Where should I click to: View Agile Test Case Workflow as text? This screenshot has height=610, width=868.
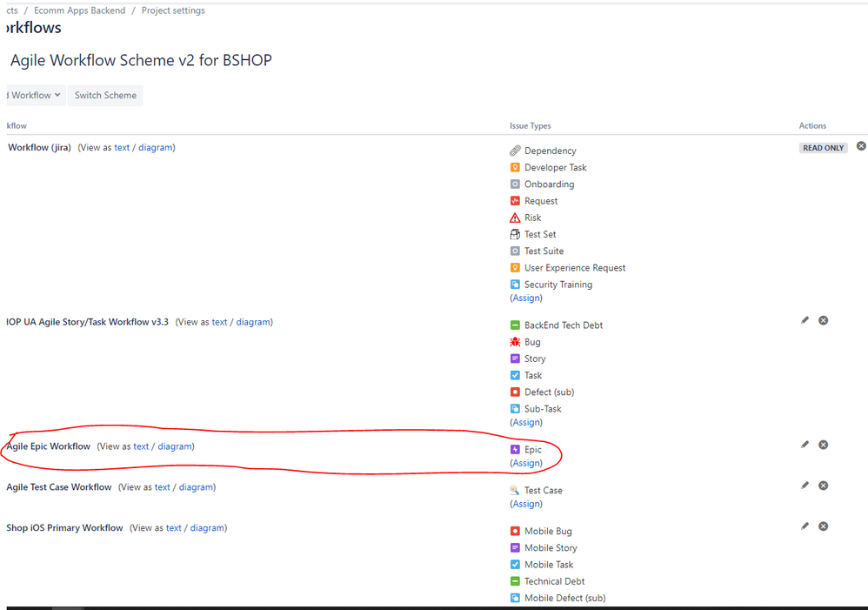[162, 487]
